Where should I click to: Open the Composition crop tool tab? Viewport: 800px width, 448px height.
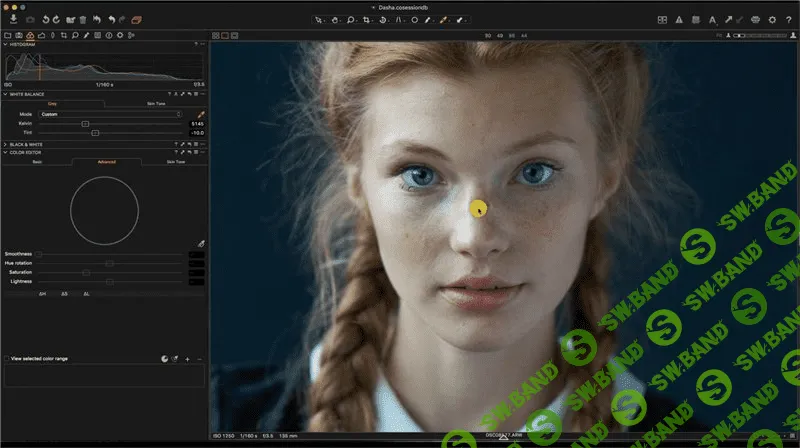point(64,35)
